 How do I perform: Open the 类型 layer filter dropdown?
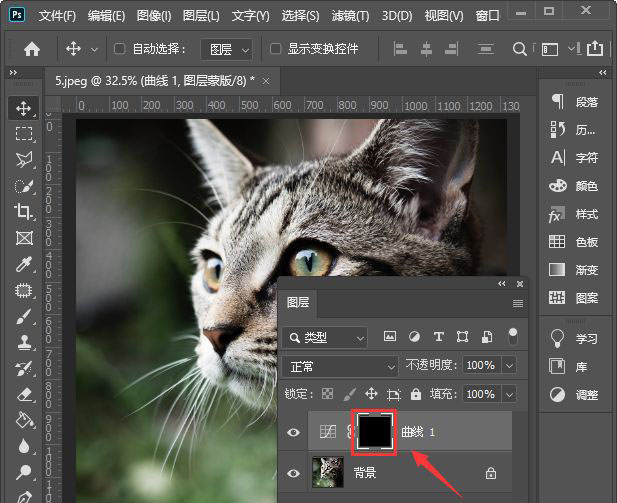(x=324, y=338)
